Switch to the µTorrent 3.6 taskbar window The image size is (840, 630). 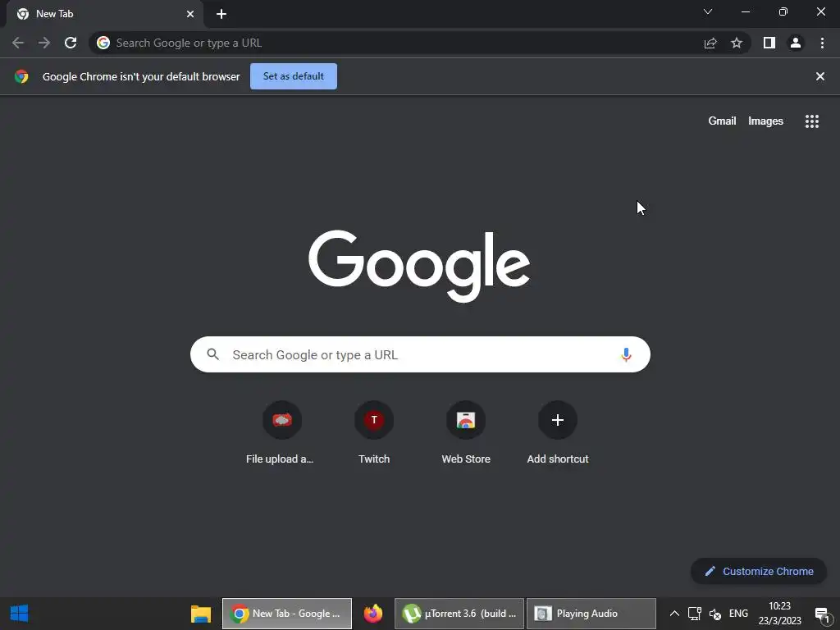[x=459, y=614]
